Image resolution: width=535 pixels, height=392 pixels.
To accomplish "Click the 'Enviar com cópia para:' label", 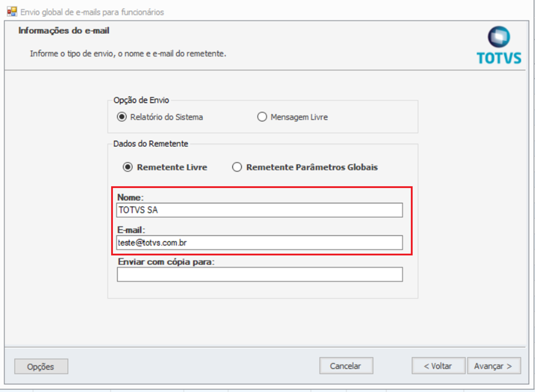I will tap(166, 262).
